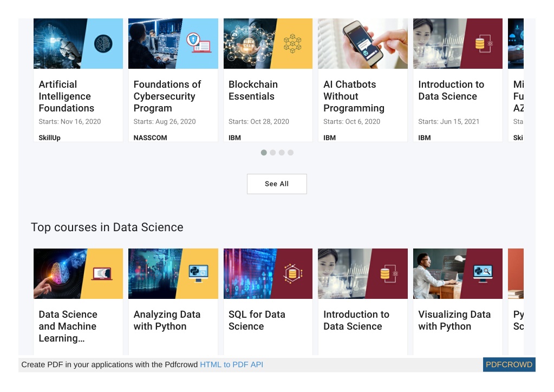Click laptop icon on Data Science ML card
This screenshot has height=392, width=554.
point(102,273)
